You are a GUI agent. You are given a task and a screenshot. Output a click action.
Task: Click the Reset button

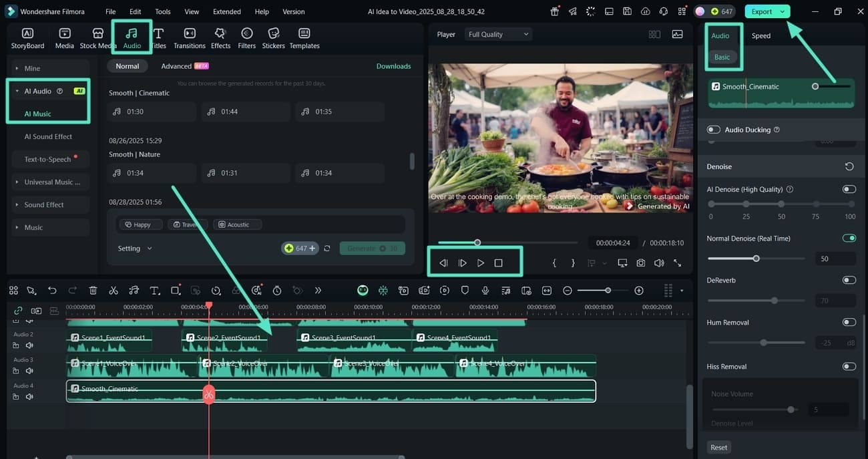coord(718,447)
